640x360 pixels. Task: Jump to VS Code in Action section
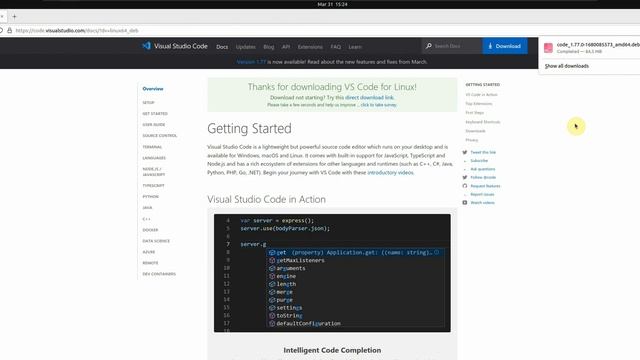coord(481,95)
